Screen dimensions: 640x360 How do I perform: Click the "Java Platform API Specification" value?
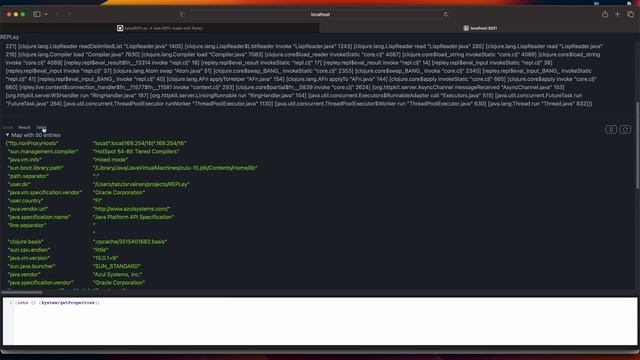(133, 217)
